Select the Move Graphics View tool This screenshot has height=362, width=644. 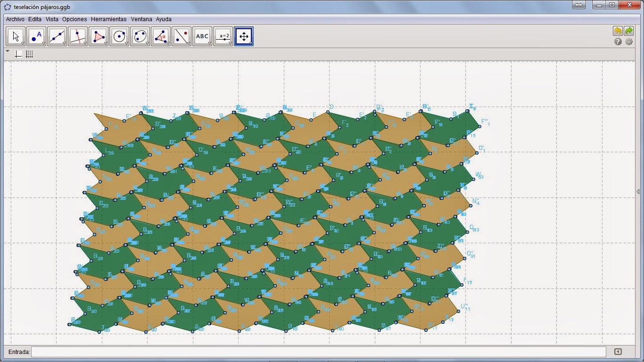click(x=244, y=36)
